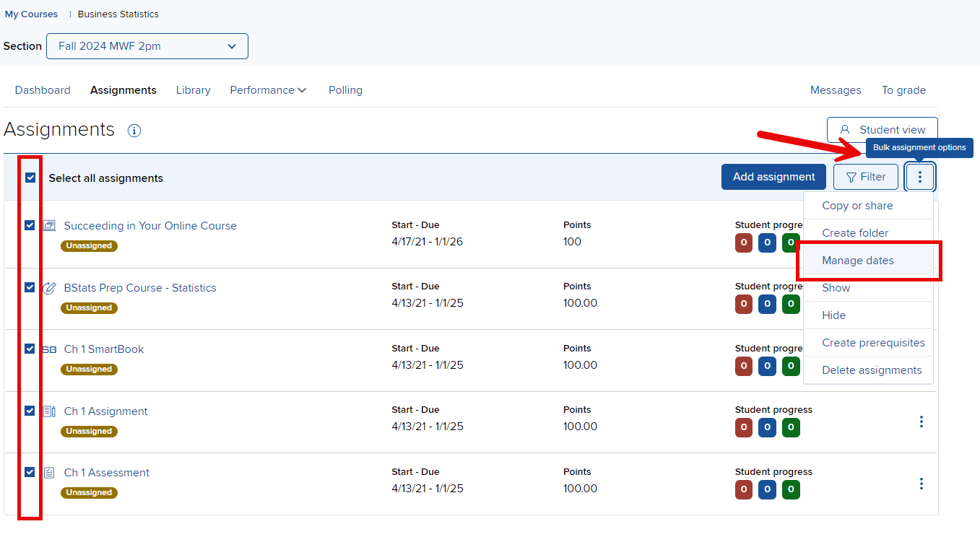Open the Filter options
This screenshot has height=537, width=980.
[865, 177]
